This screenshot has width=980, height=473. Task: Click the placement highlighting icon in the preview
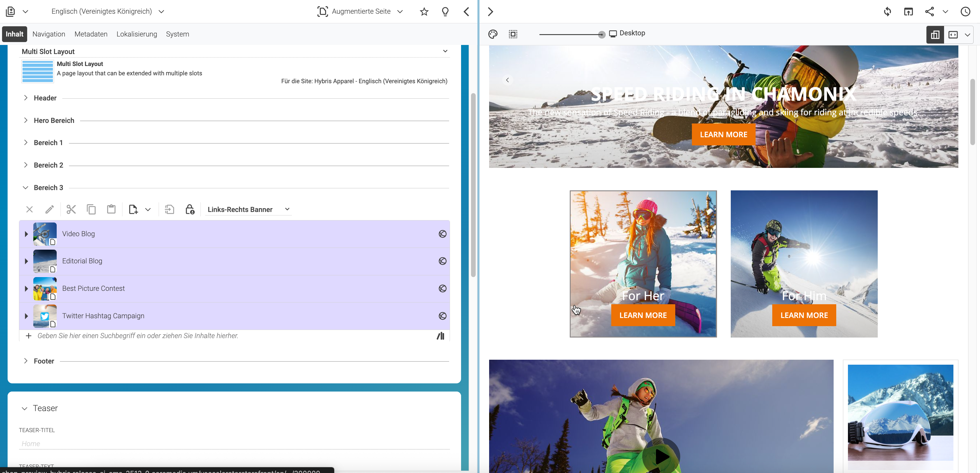pyautogui.click(x=513, y=34)
